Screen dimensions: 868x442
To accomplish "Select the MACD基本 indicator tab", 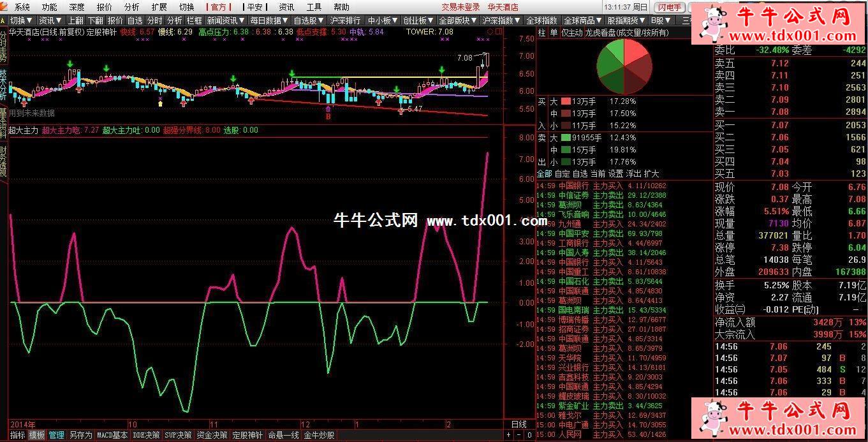I will 112,436.
